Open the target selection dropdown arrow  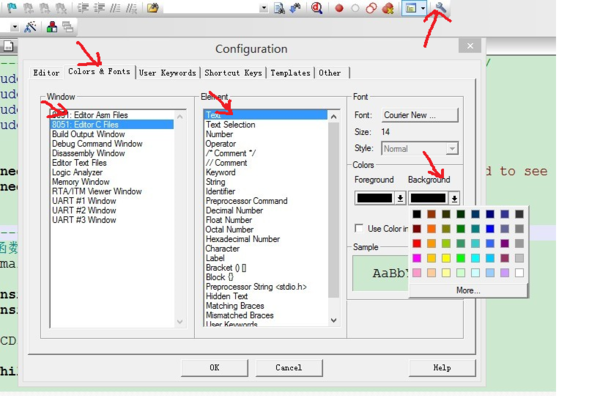coord(14,27)
